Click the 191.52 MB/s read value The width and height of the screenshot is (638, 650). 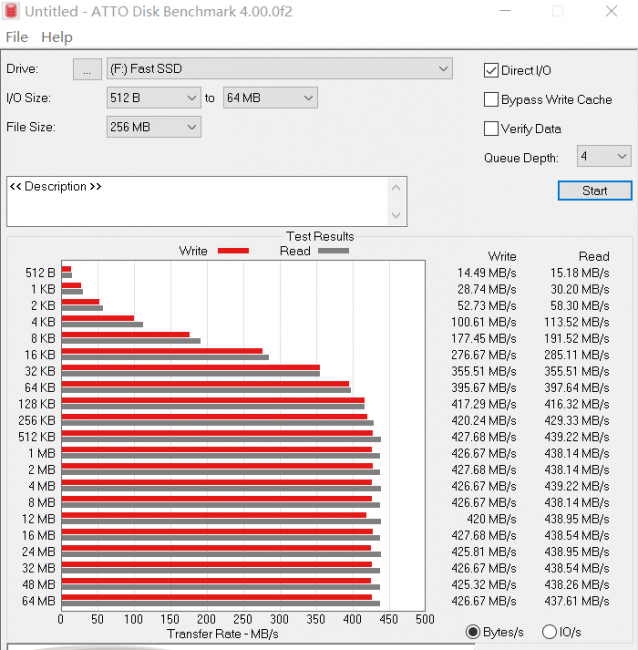click(x=577, y=339)
